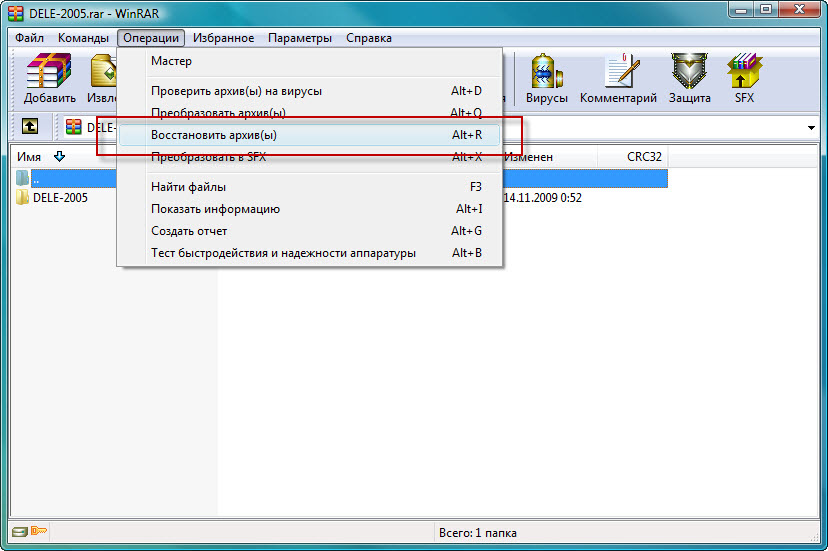Open the Параметры menu
The width and height of the screenshot is (828, 551).
pyautogui.click(x=300, y=38)
